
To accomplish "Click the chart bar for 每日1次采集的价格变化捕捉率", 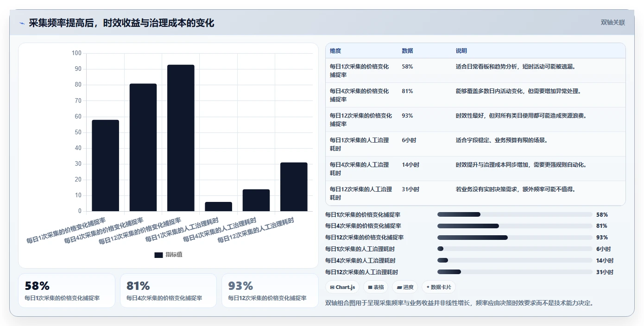I will click(x=105, y=166).
